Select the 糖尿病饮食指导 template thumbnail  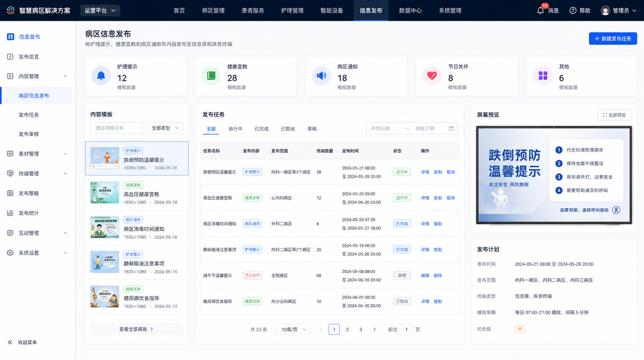pos(105,296)
